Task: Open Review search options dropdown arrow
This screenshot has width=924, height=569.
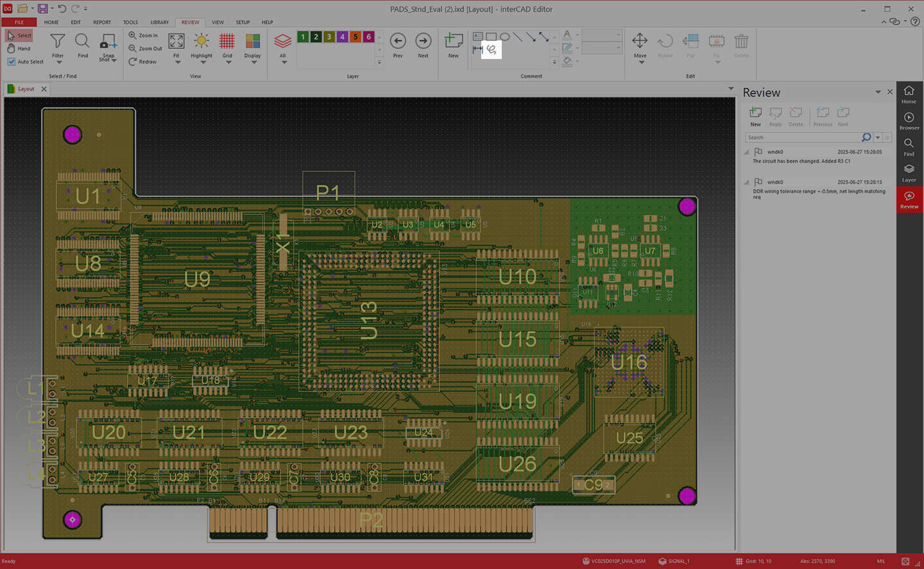Action: (877, 137)
